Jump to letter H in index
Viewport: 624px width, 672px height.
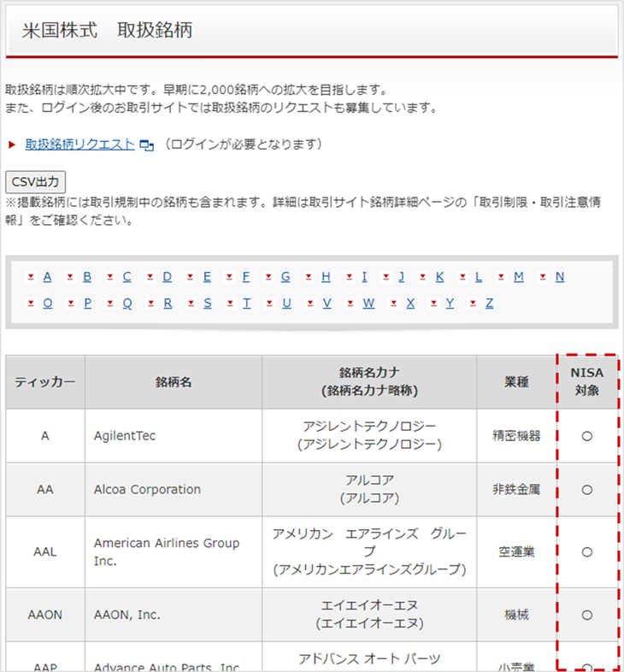[326, 276]
